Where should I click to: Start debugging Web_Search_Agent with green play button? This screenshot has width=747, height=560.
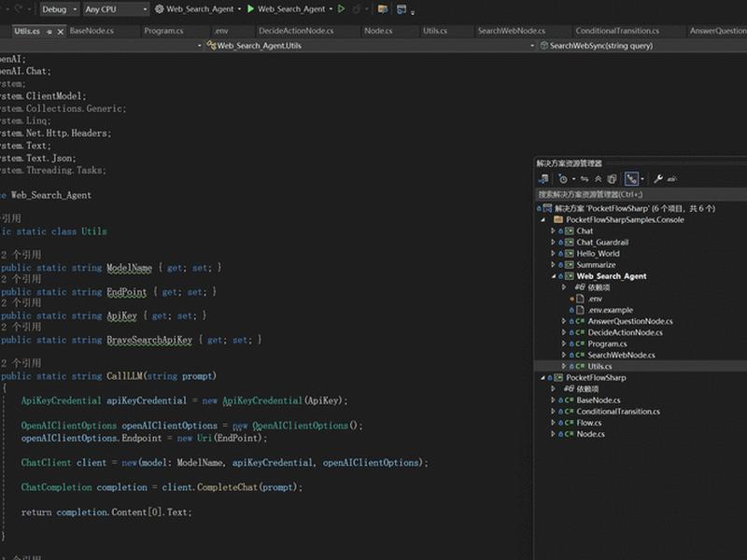(250, 9)
